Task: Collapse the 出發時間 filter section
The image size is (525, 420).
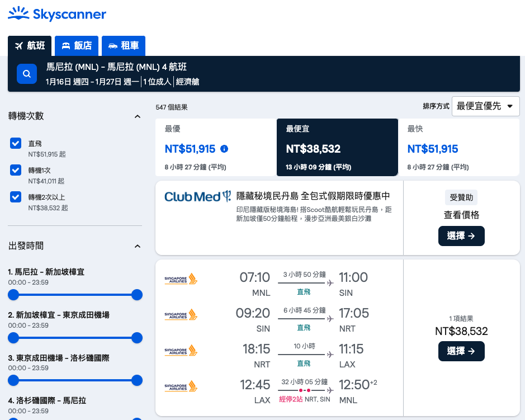Action: (x=138, y=247)
